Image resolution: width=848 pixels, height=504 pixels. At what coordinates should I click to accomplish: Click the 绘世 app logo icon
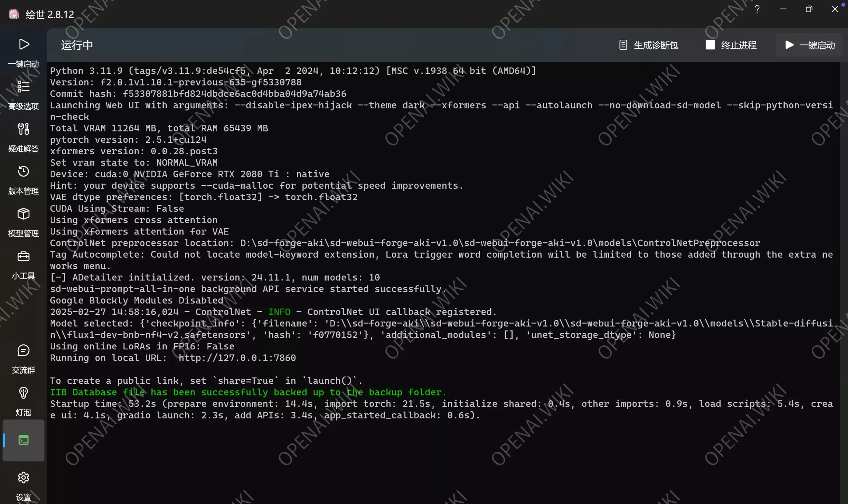click(x=14, y=14)
